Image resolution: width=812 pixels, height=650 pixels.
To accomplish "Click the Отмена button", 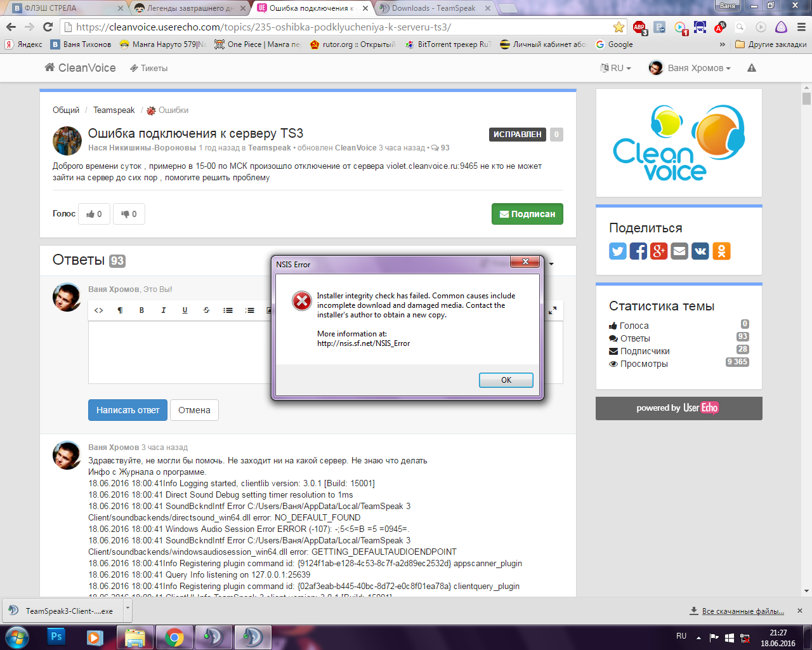I will 194,410.
